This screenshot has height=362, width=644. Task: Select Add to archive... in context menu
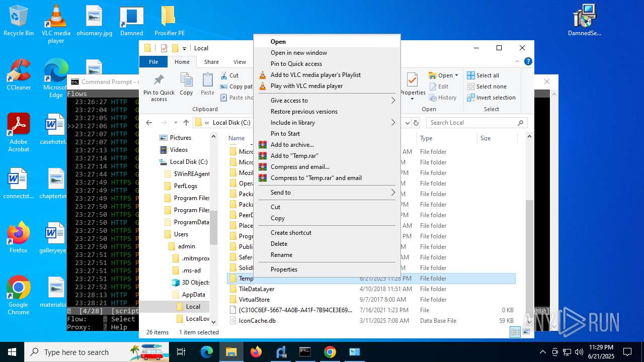point(327,145)
